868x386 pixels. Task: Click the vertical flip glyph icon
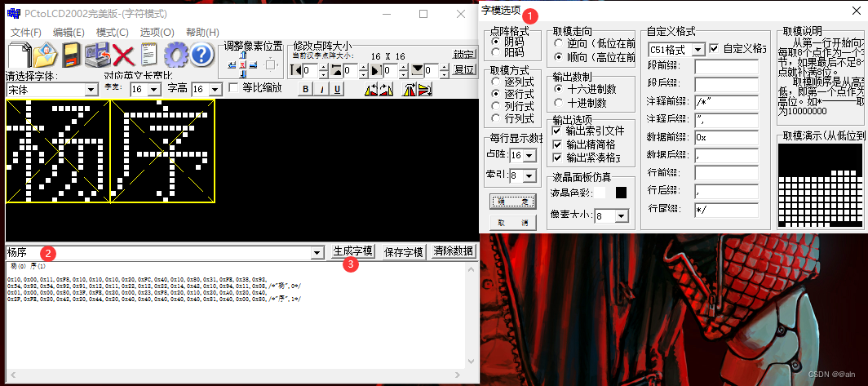click(425, 89)
